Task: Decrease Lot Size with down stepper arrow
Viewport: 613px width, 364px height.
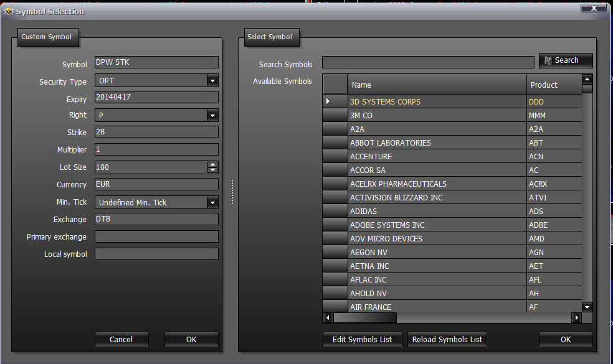Action: (x=212, y=170)
